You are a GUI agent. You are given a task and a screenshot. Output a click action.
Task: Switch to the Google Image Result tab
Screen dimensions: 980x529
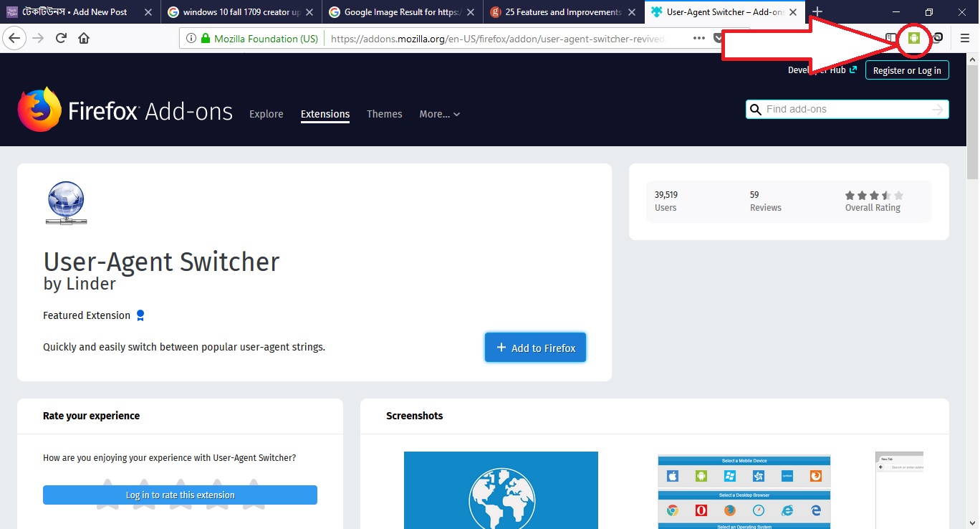pos(402,12)
